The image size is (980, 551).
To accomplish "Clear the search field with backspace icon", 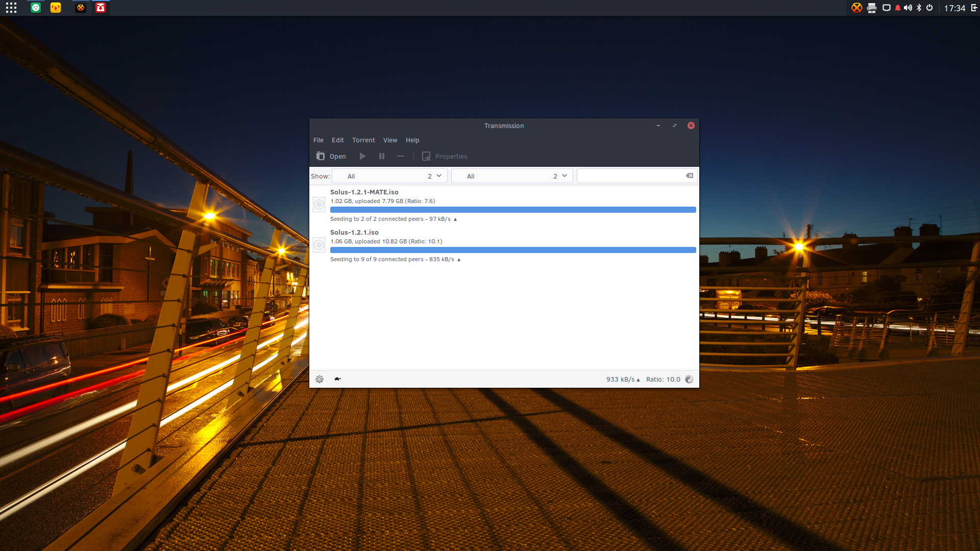I will (690, 176).
